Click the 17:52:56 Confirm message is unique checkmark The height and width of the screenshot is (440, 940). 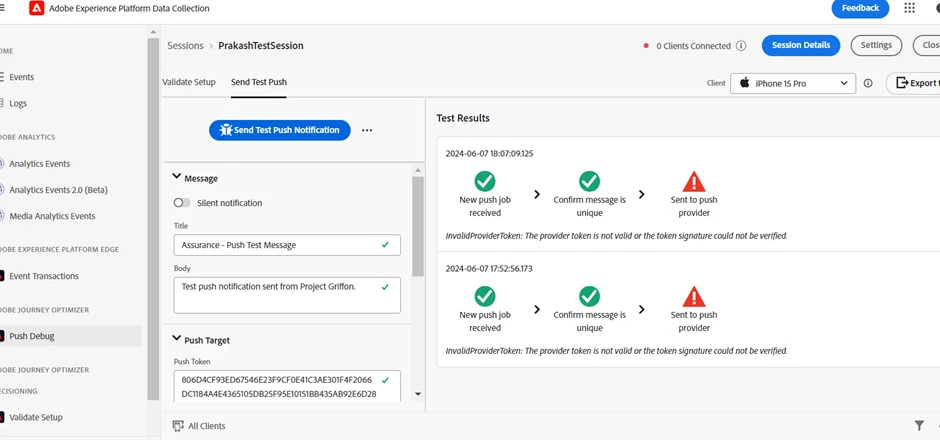(589, 296)
